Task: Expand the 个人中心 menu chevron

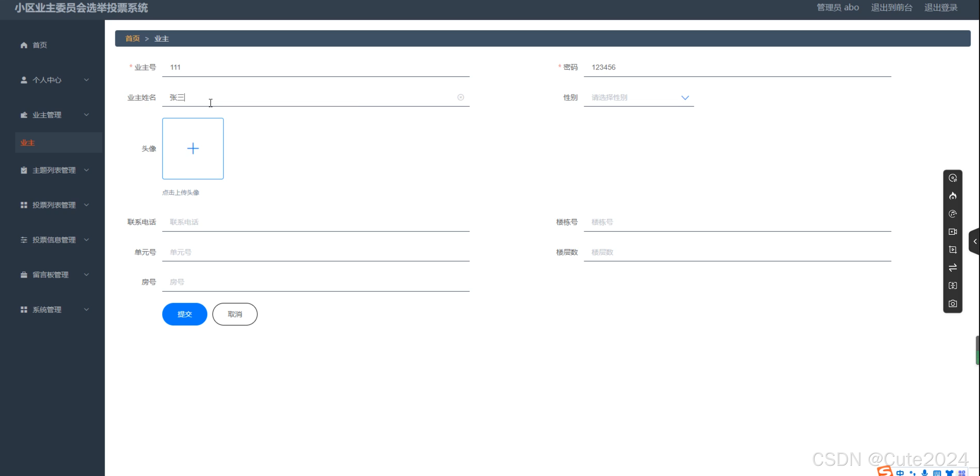Action: point(86,80)
